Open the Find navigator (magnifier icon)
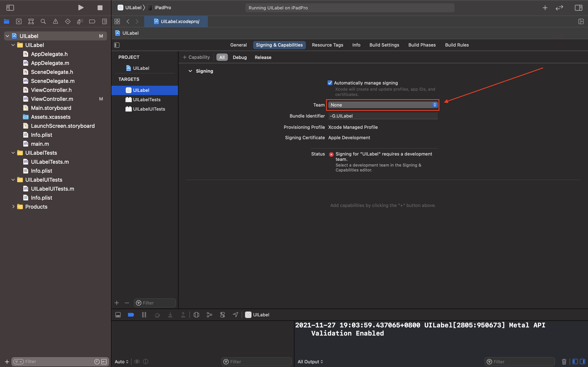 (43, 21)
